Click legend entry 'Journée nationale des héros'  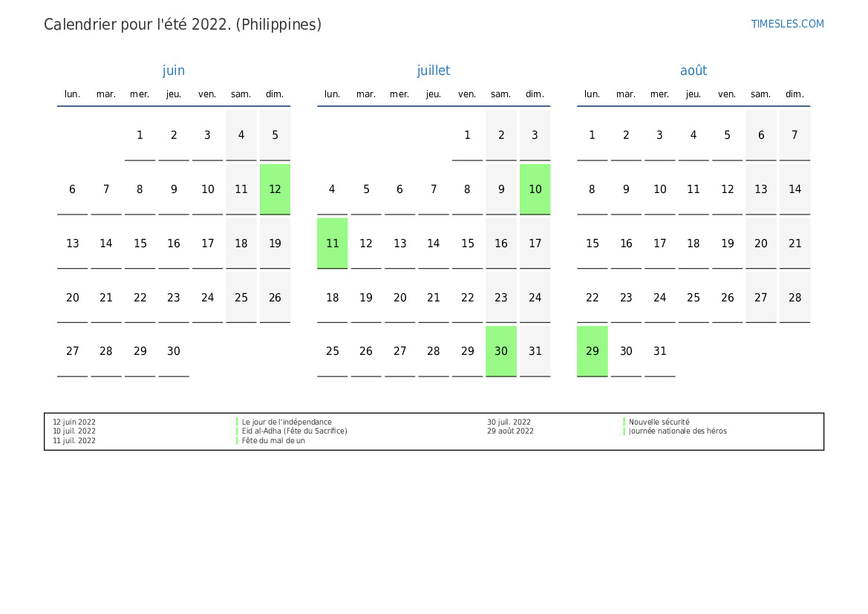678,431
